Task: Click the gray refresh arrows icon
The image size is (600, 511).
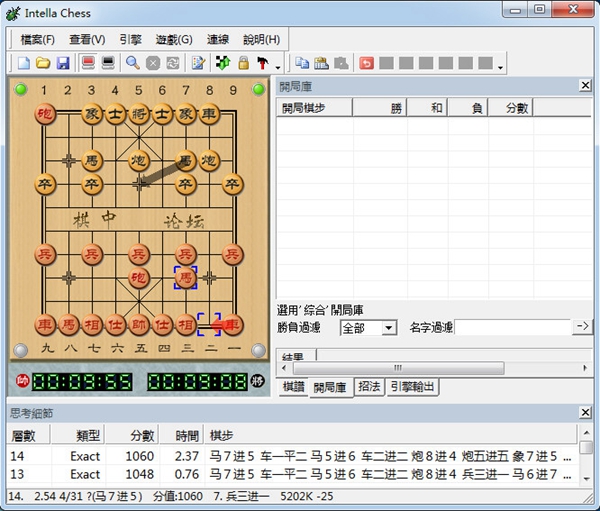Action: point(173,63)
